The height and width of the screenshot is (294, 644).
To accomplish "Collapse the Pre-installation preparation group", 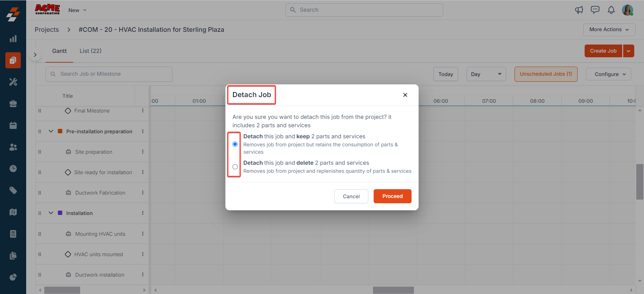I will (51, 131).
